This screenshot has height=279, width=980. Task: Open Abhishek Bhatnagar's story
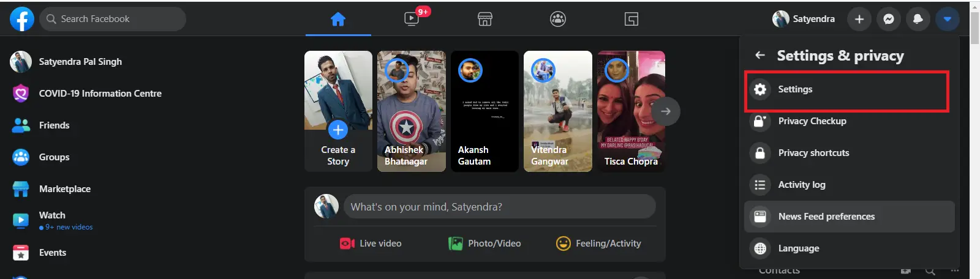(x=412, y=111)
